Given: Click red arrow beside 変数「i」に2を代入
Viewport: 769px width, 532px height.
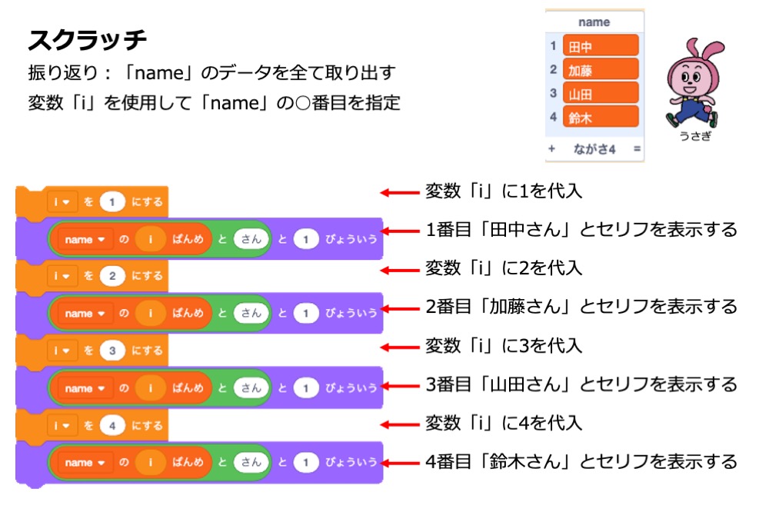Looking at the screenshot, I should 399,269.
